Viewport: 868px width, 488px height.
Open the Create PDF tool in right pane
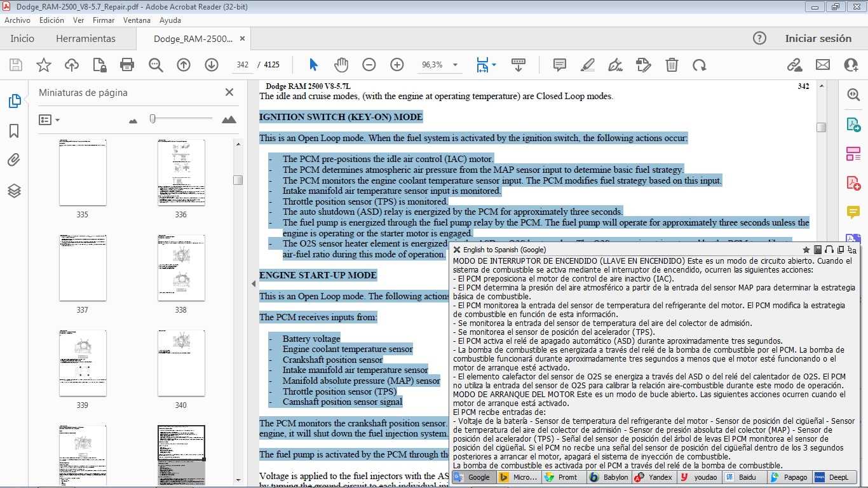click(853, 183)
